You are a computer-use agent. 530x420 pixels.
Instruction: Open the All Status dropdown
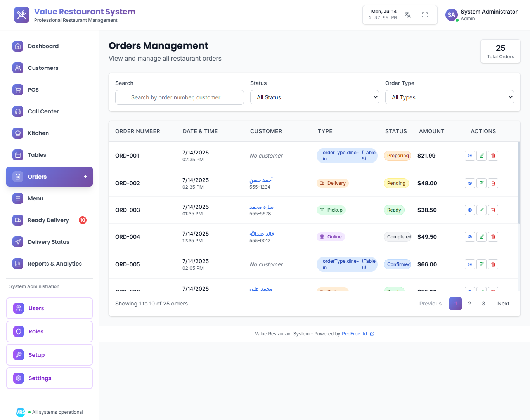(314, 97)
